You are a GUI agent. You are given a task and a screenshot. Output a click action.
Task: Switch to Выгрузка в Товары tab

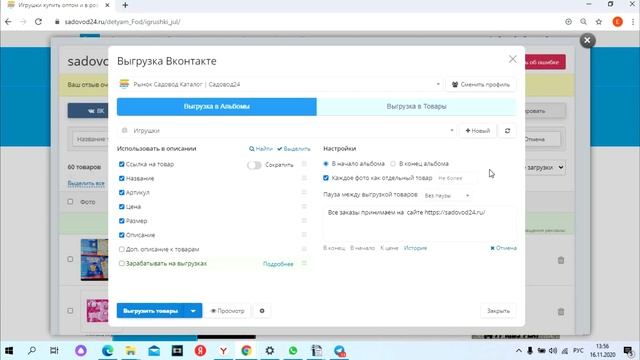pyautogui.click(x=416, y=107)
